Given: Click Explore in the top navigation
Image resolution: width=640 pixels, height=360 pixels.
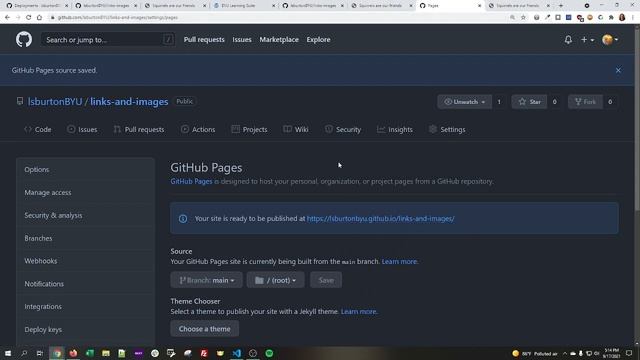Looking at the screenshot, I should 318,40.
